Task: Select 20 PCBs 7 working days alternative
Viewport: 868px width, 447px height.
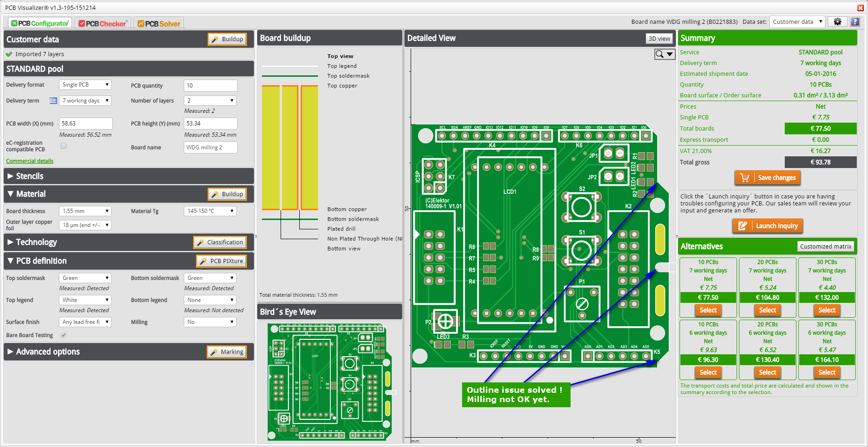Action: click(x=767, y=310)
